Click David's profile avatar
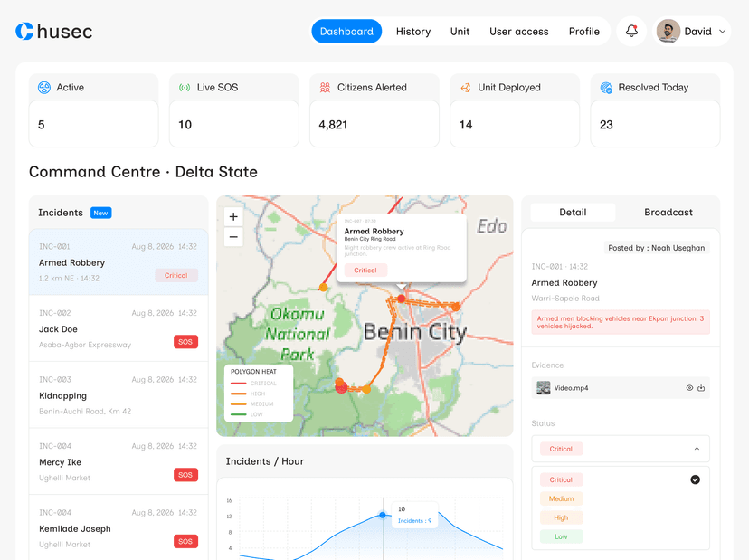This screenshot has height=560, width=749. point(668,32)
